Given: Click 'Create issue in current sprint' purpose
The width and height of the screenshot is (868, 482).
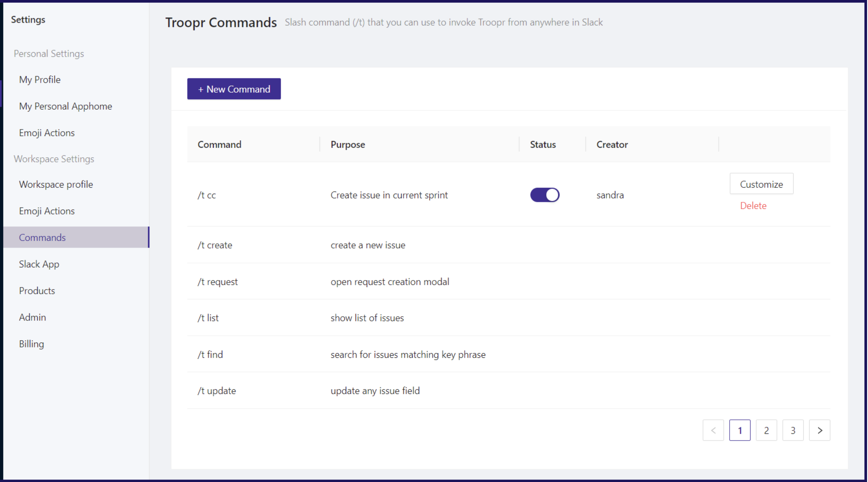Looking at the screenshot, I should click(389, 195).
